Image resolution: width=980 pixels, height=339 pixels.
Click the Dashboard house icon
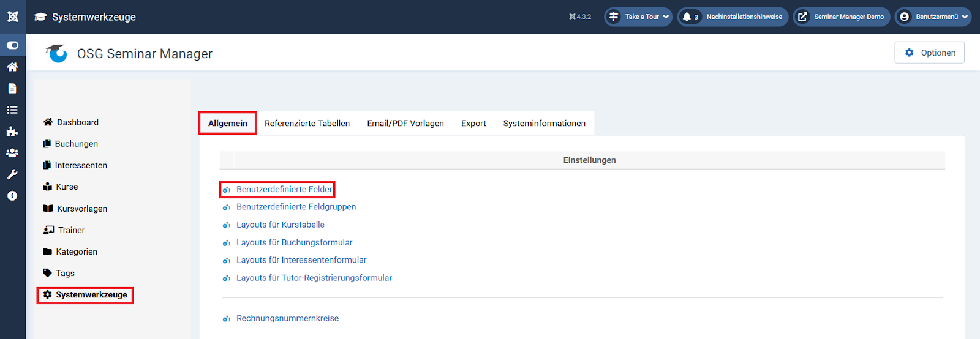click(x=48, y=122)
